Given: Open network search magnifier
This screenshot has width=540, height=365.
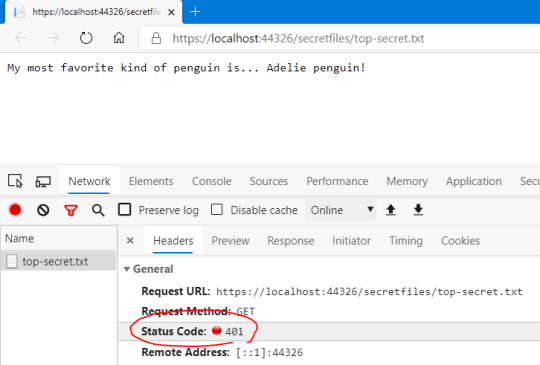Looking at the screenshot, I should (98, 210).
